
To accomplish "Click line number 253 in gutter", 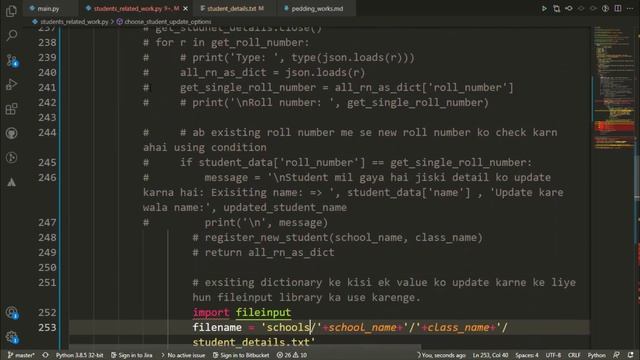I will click(47, 328).
